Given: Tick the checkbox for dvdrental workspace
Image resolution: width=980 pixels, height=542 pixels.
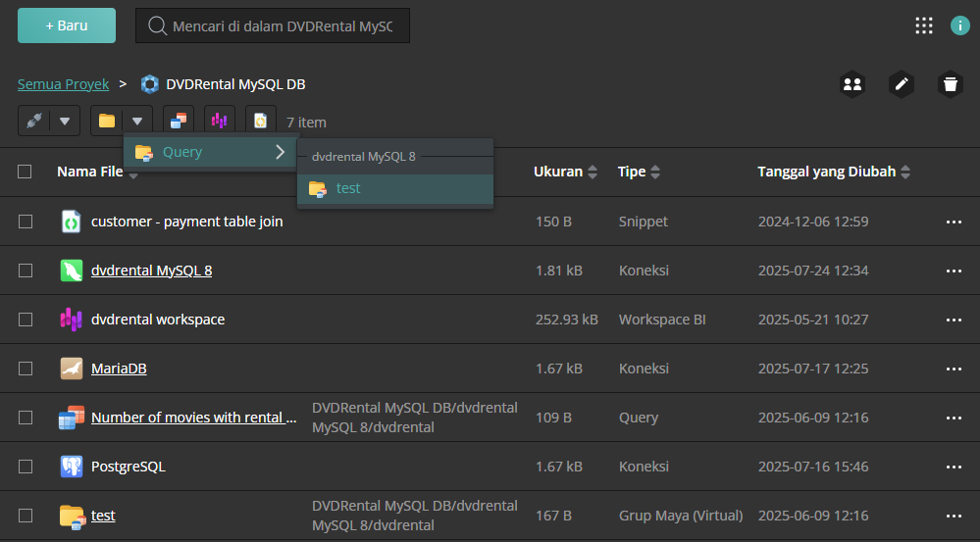Looking at the screenshot, I should 26,320.
